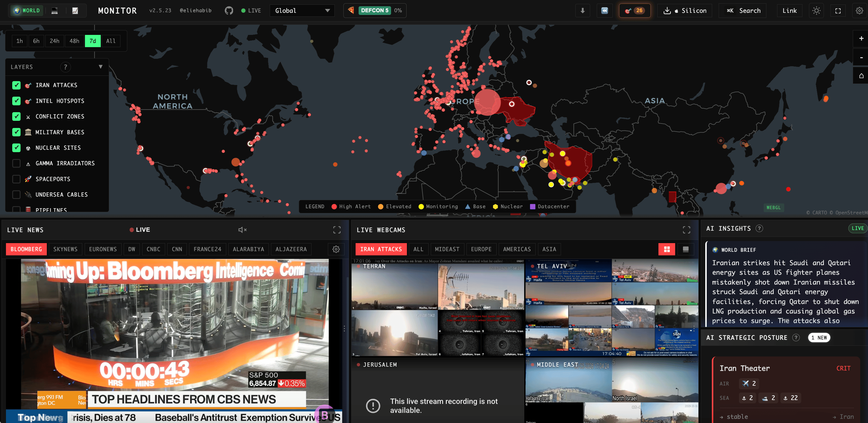Click the map home reset button
868x423 pixels.
click(861, 76)
